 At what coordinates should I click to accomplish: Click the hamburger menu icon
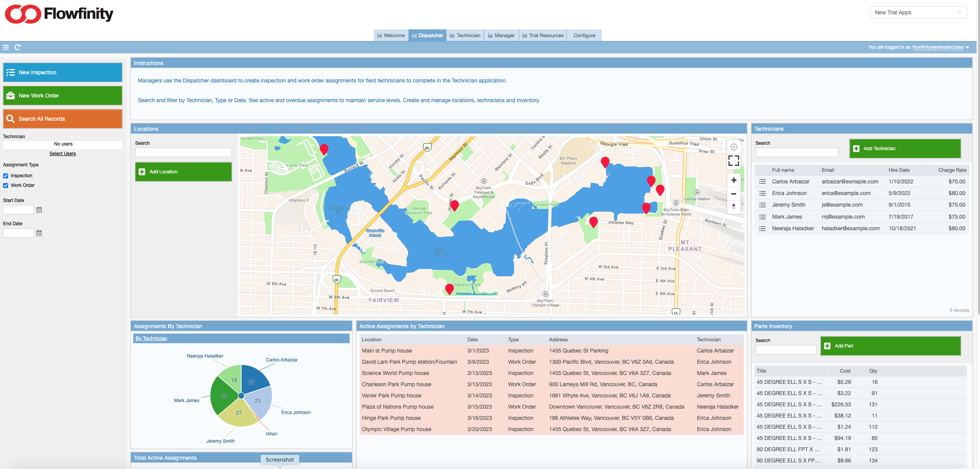pyautogui.click(x=6, y=47)
